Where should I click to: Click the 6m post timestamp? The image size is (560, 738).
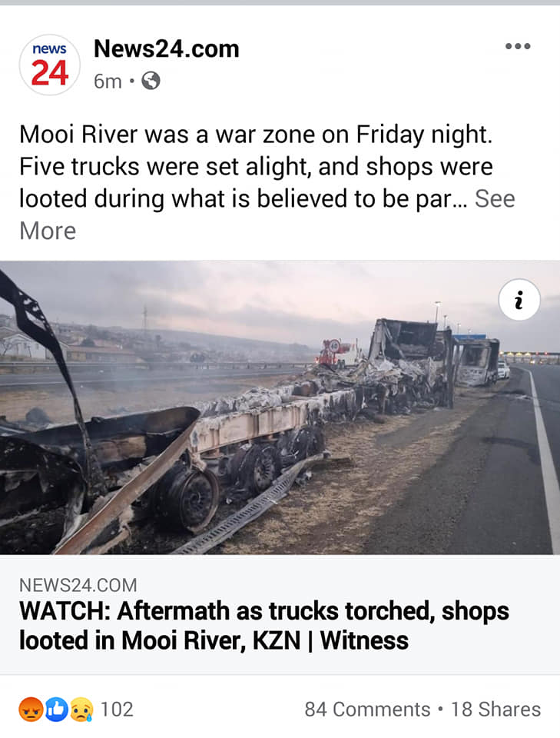click(x=108, y=81)
